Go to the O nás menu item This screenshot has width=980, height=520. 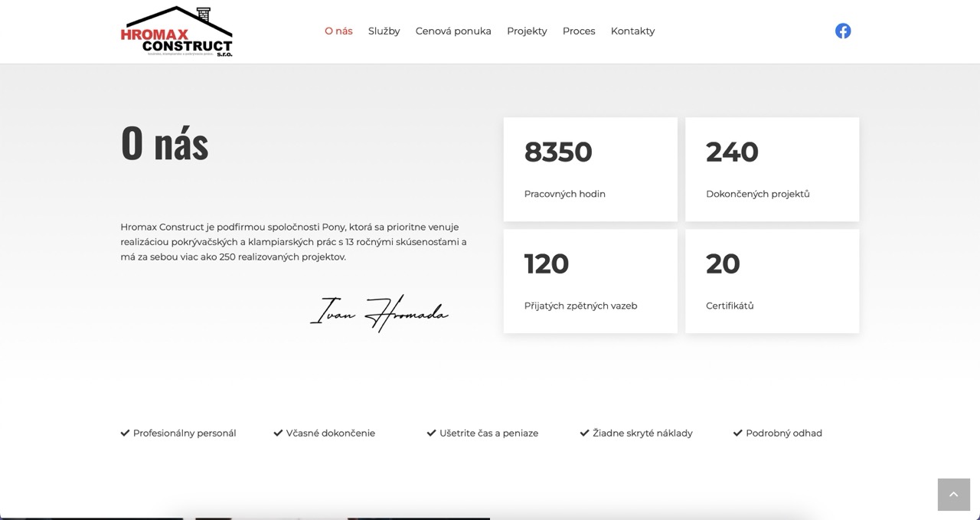point(338,31)
